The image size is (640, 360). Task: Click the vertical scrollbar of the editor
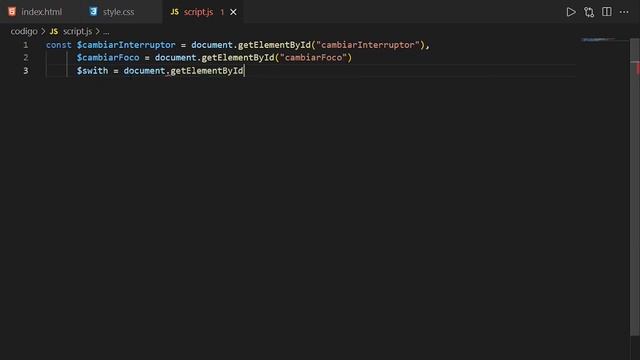(635, 187)
